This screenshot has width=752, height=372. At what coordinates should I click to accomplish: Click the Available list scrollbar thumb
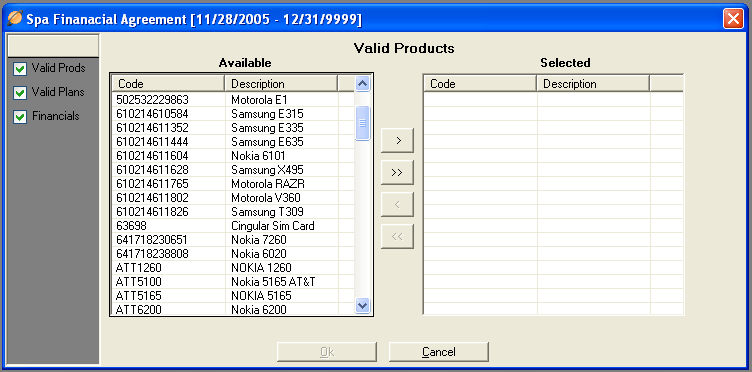(363, 123)
